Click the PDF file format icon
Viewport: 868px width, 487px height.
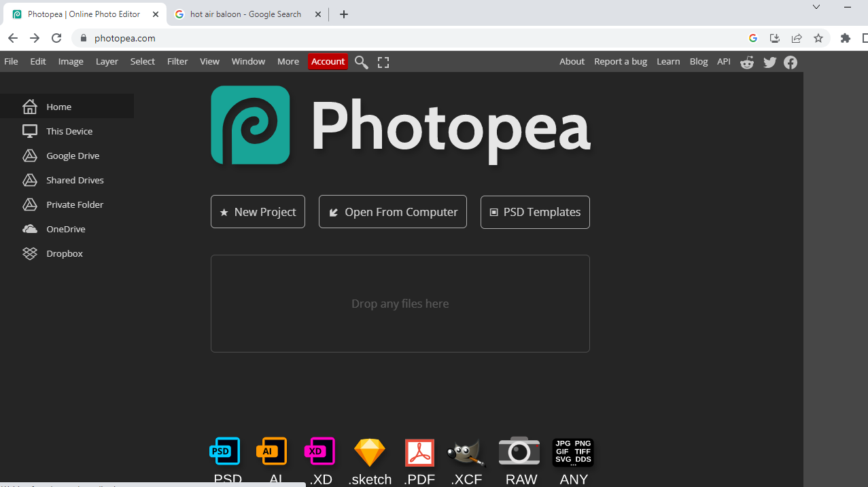tap(419, 452)
